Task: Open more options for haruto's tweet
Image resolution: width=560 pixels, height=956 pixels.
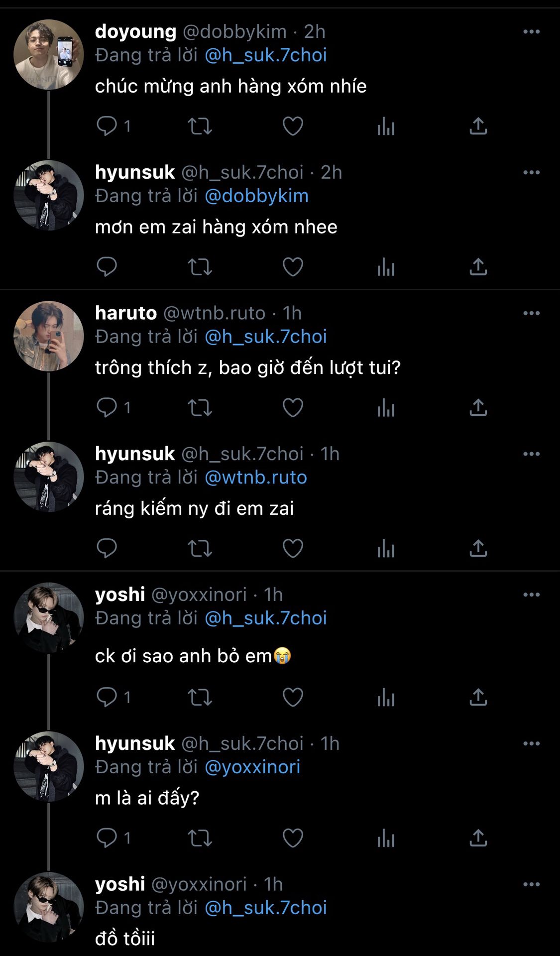Action: (531, 313)
